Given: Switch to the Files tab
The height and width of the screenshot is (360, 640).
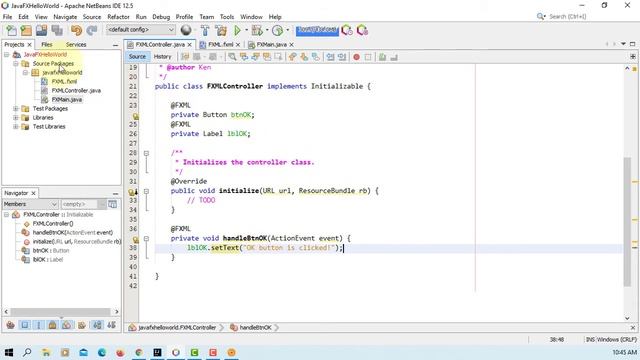Looking at the screenshot, I should click(47, 44).
